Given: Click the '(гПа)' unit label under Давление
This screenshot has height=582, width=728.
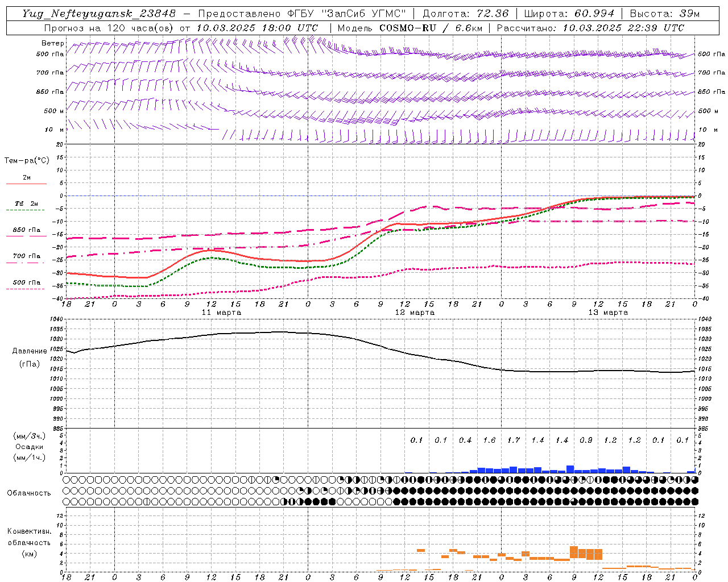Looking at the screenshot, I should tap(30, 364).
